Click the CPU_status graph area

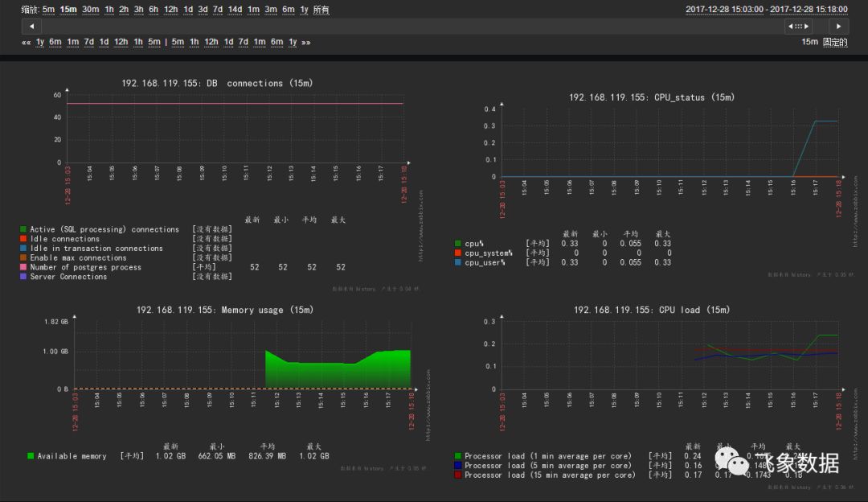click(x=672, y=143)
